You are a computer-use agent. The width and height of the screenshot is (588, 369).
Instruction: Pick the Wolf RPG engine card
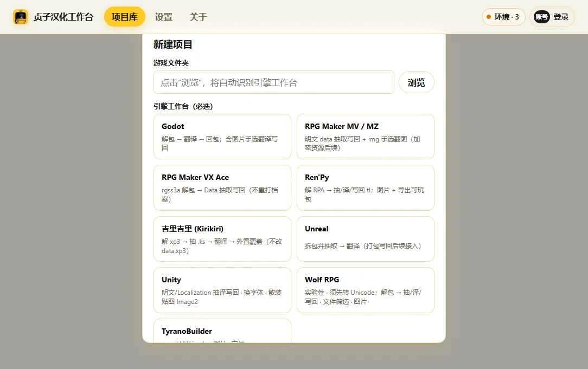click(366, 290)
